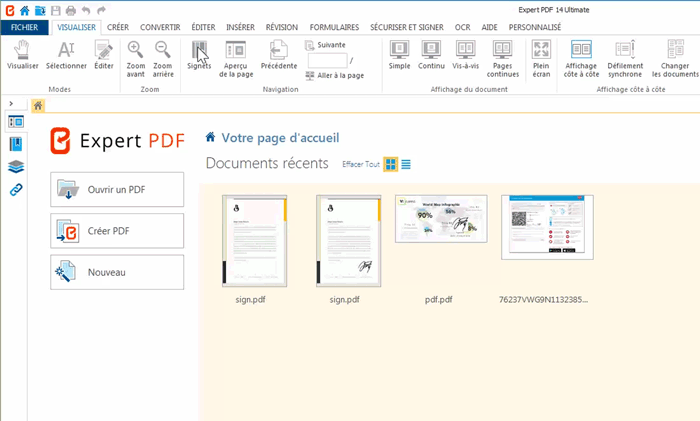Open the INSÉRER ribbon tab
700x421 pixels.
240,27
